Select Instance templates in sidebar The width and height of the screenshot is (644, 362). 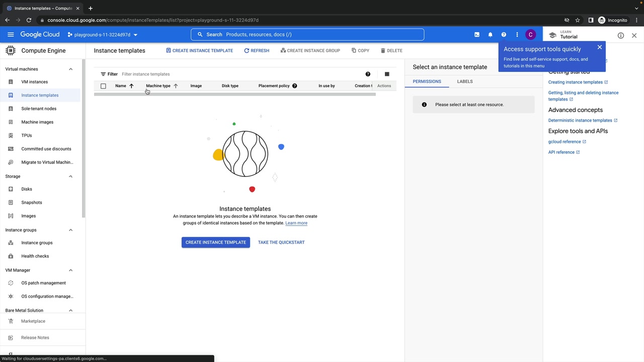point(40,95)
